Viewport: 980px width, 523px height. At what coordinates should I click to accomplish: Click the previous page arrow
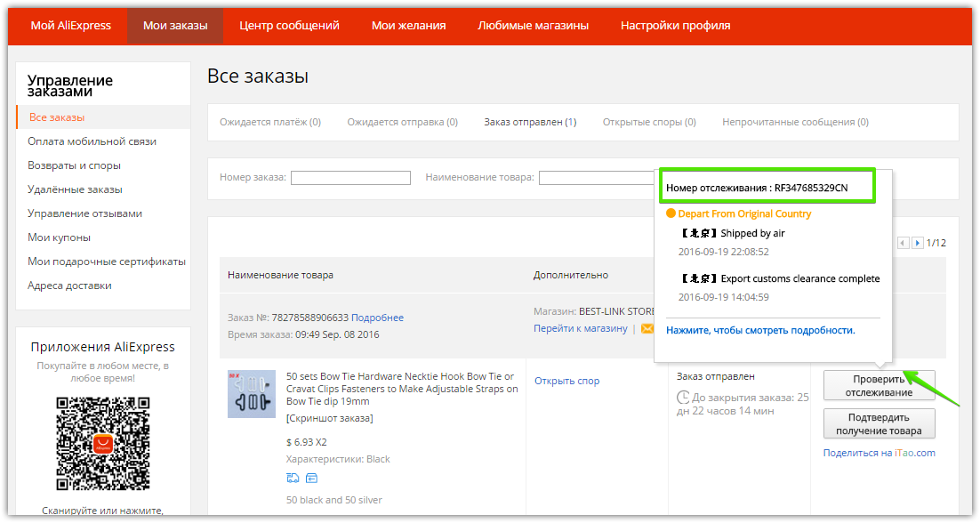[904, 243]
